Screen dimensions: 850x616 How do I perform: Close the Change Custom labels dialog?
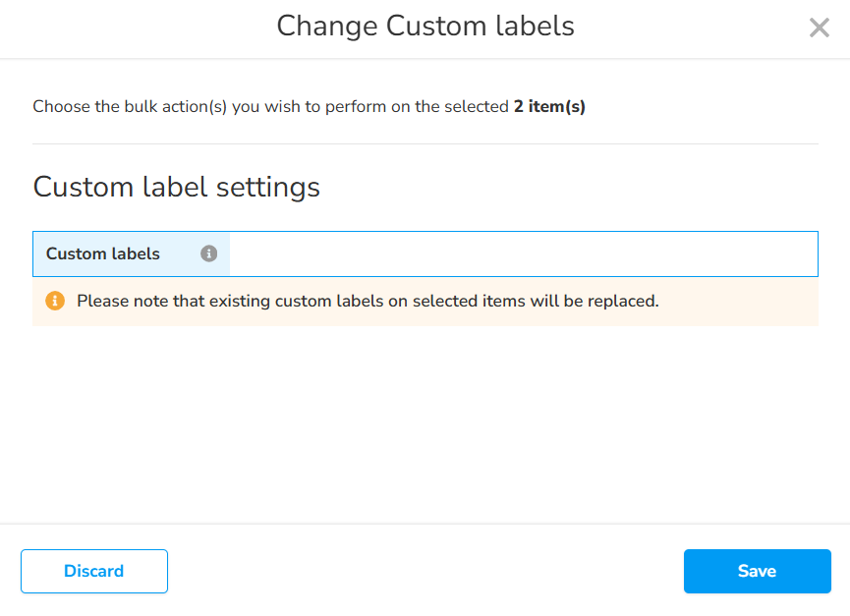click(819, 28)
